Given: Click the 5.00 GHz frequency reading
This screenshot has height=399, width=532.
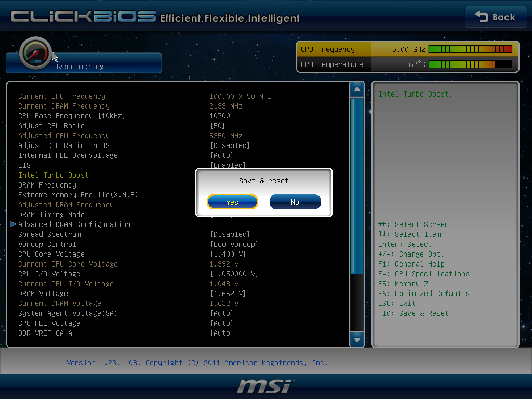Looking at the screenshot, I should tap(408, 49).
